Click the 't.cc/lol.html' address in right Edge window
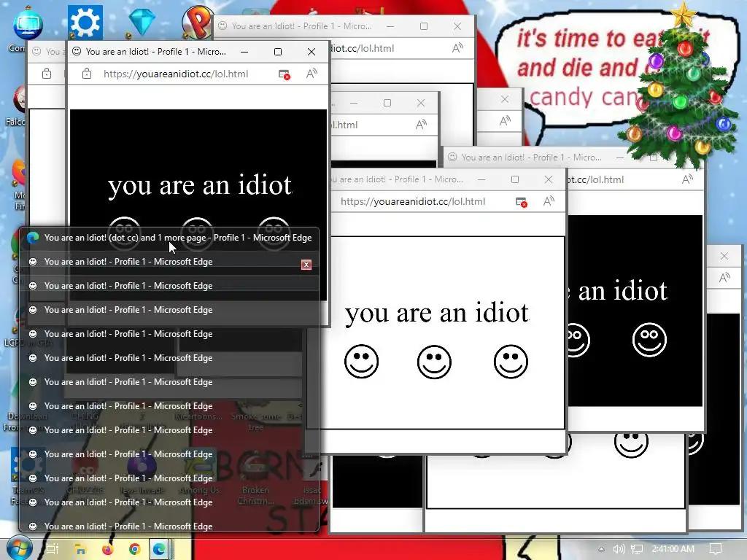The image size is (747, 560). pos(595,179)
